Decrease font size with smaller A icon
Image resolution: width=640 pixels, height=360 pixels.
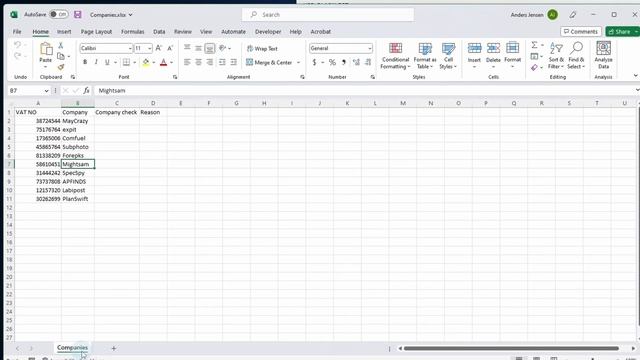[x=170, y=48]
